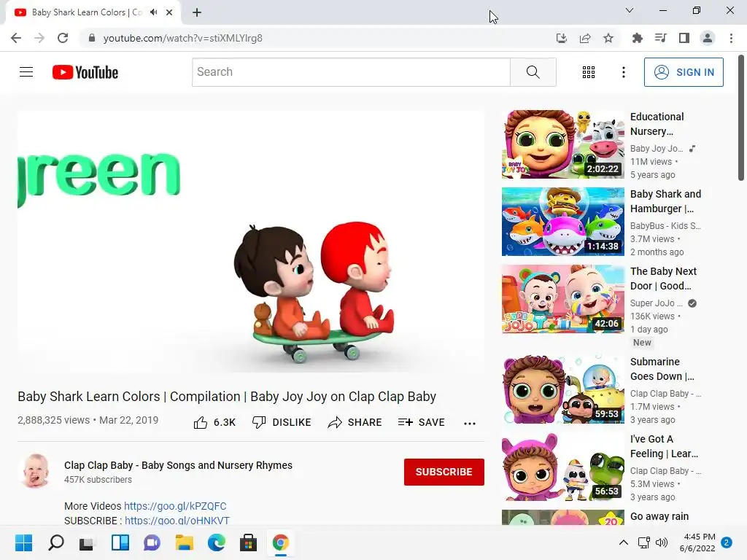Viewport: 747px width, 560px height.
Task: Open the volume speaker tray icon
Action: coord(661,542)
